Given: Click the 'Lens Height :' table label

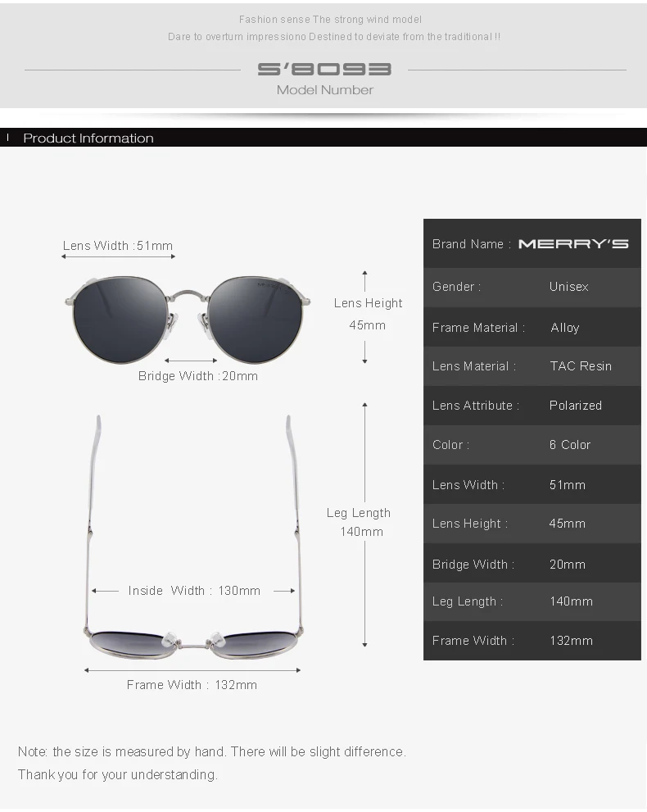Looking at the screenshot, I should coord(470,524).
